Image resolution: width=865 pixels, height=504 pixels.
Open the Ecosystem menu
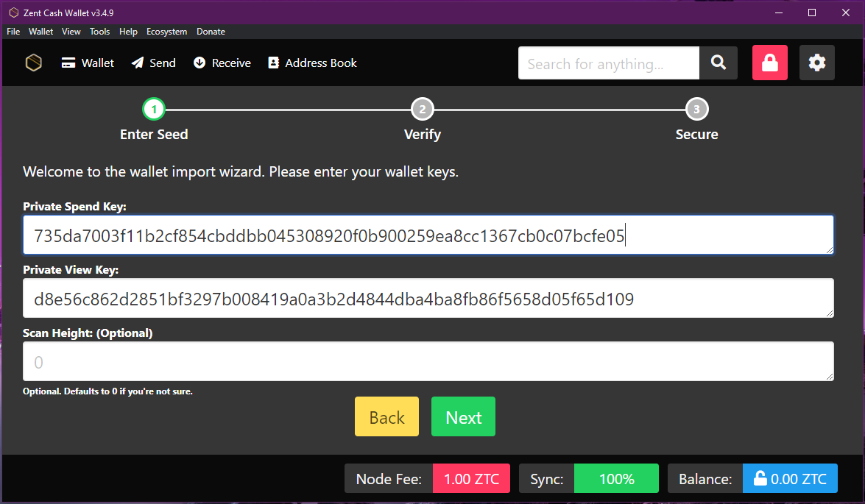coord(166,32)
